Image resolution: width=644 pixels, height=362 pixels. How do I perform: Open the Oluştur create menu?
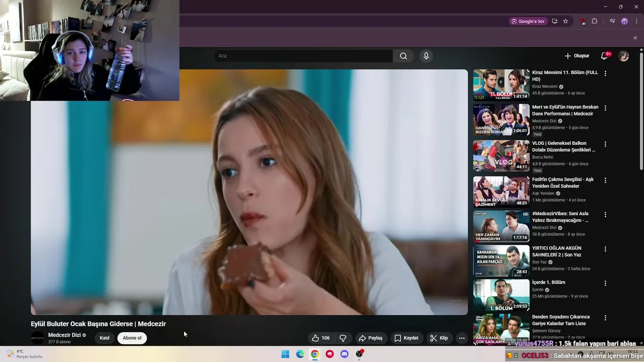tap(577, 56)
